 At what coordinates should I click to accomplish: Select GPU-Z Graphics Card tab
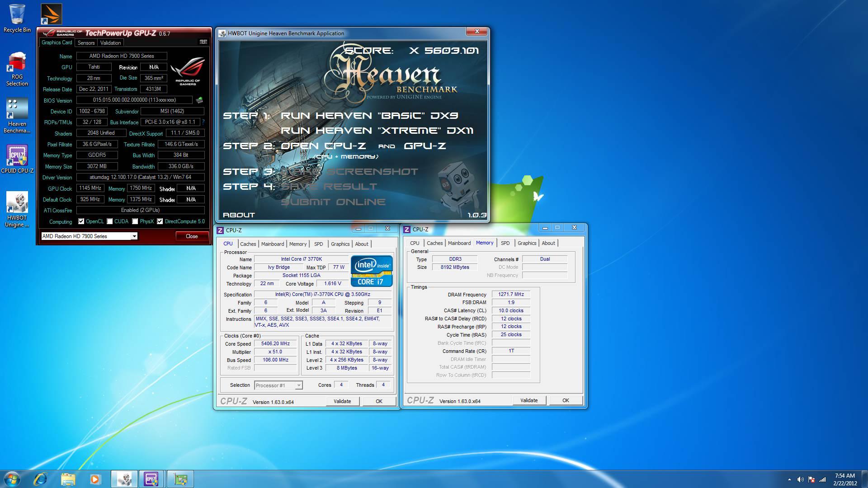[x=57, y=42]
